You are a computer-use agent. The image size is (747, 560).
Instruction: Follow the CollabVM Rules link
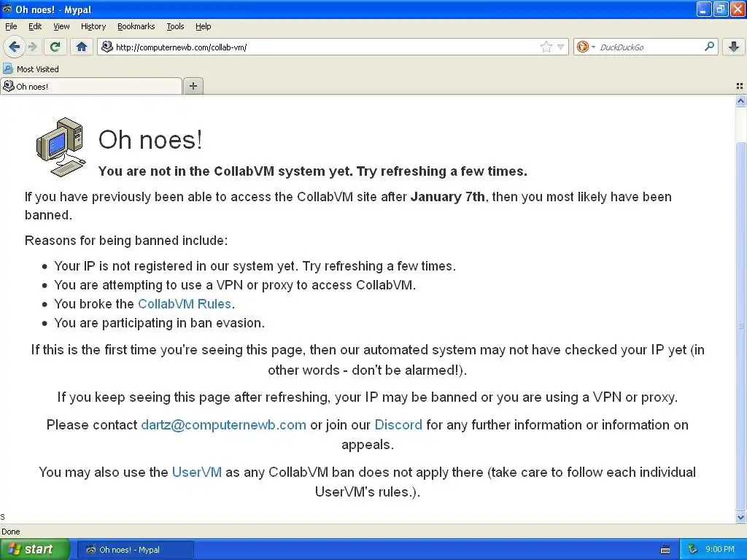[185, 304]
